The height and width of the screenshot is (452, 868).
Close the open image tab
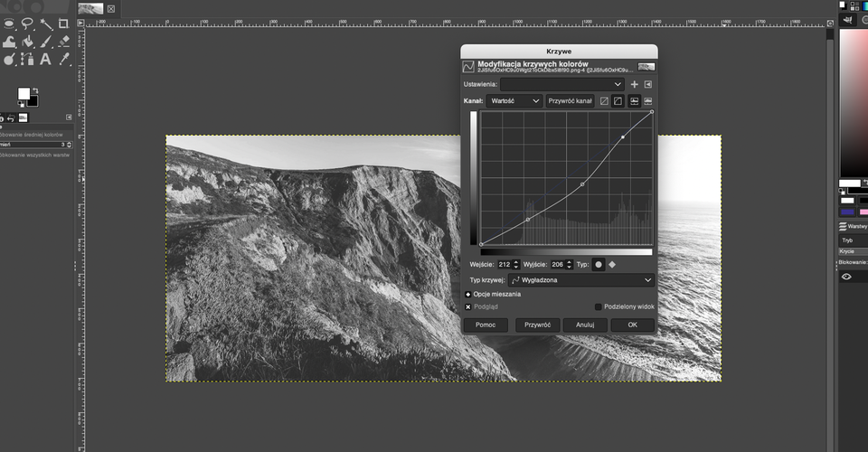(x=111, y=9)
